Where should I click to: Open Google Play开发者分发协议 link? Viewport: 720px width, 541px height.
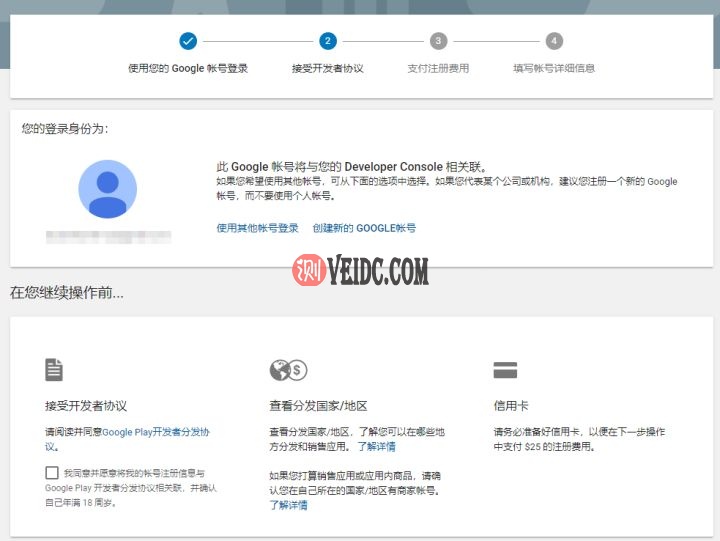[x=127, y=439]
